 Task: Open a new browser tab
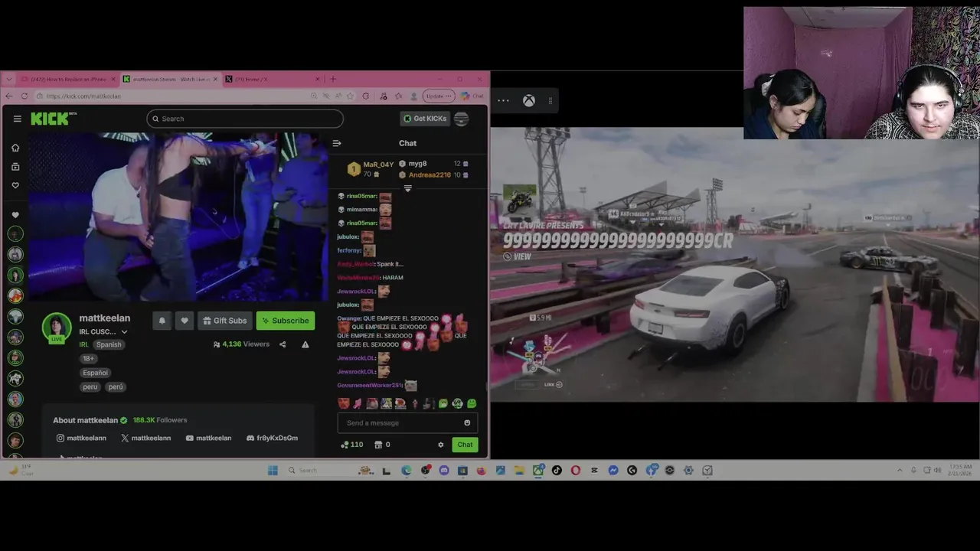click(x=332, y=79)
